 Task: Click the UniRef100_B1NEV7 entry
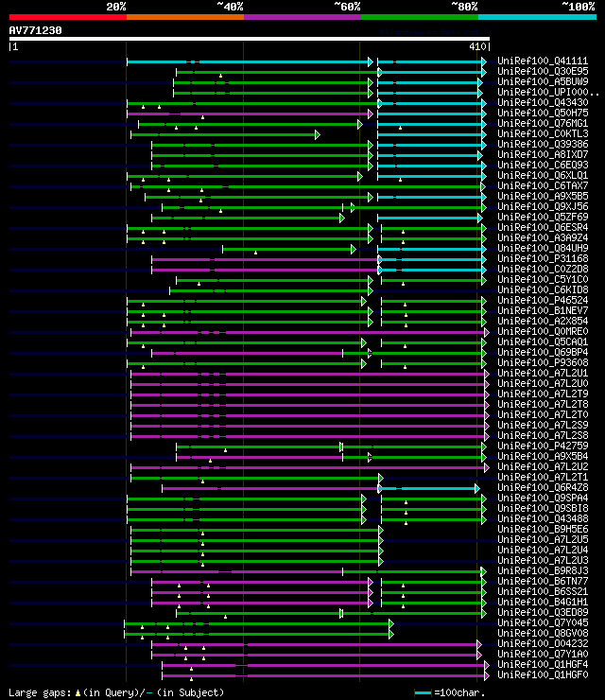coord(543,310)
